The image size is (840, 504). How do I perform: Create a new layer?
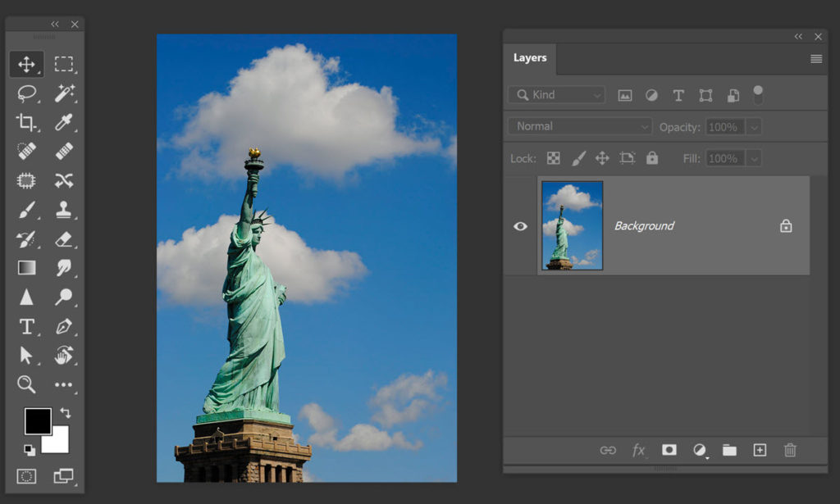coord(760,450)
